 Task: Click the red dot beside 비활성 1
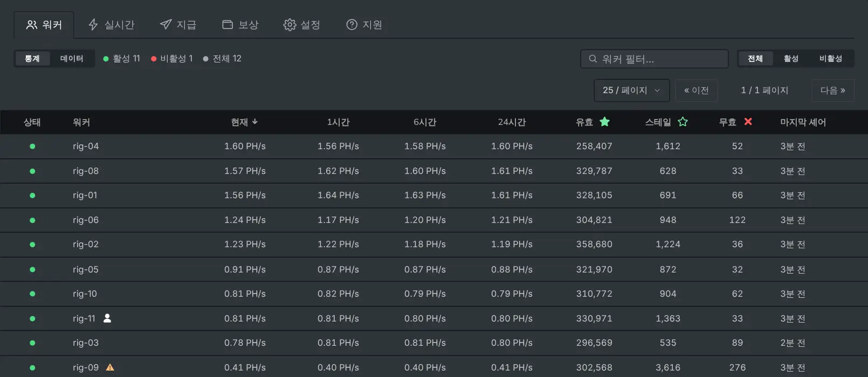coord(154,59)
